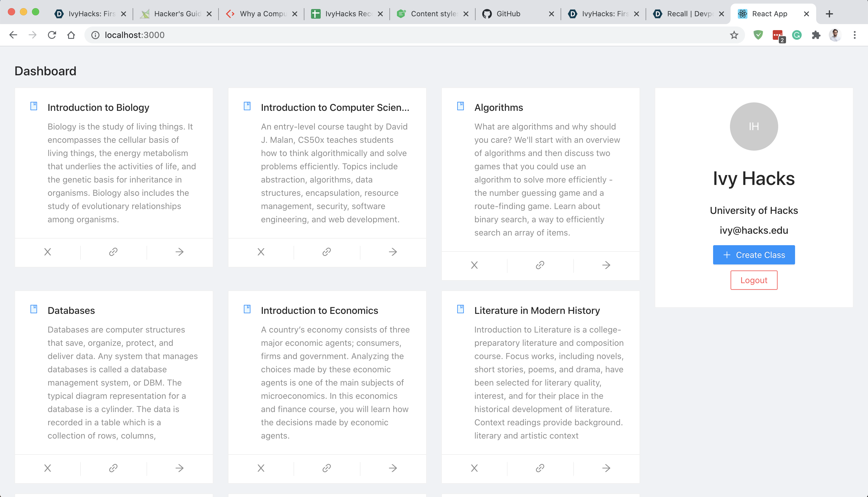Image resolution: width=868 pixels, height=497 pixels.
Task: Click book icon beside Algorithms title
Action: point(460,106)
